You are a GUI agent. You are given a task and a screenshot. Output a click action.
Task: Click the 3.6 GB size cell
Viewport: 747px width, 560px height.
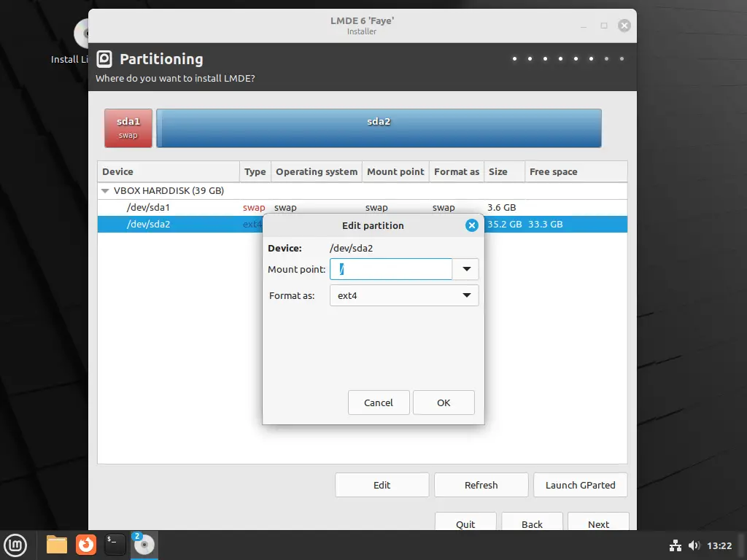pyautogui.click(x=502, y=208)
